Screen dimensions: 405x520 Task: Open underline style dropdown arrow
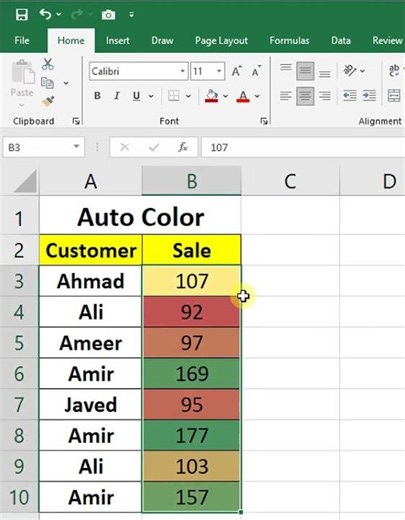(x=151, y=96)
